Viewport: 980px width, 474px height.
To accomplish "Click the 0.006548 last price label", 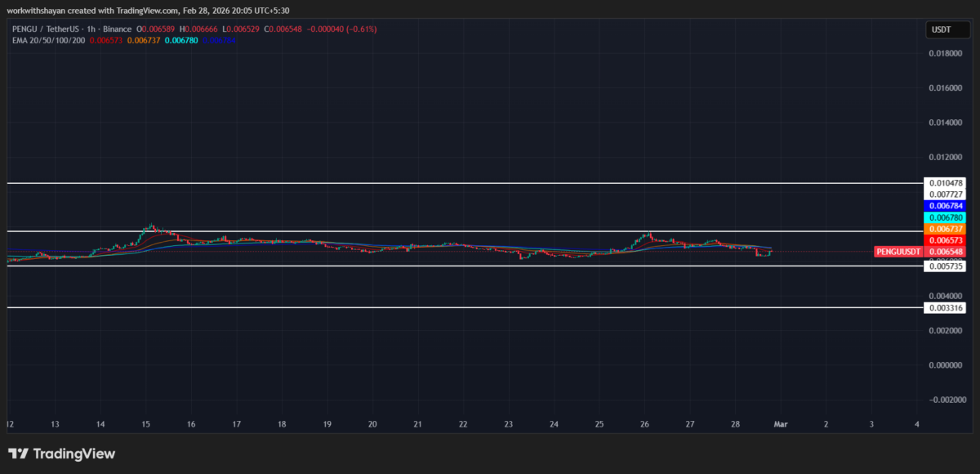I will pos(945,252).
